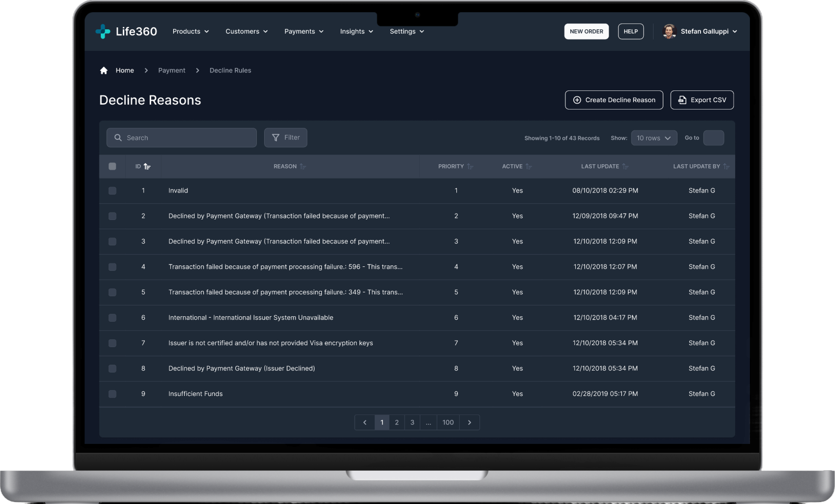Go to next page arrow
The height and width of the screenshot is (504, 835).
469,422
